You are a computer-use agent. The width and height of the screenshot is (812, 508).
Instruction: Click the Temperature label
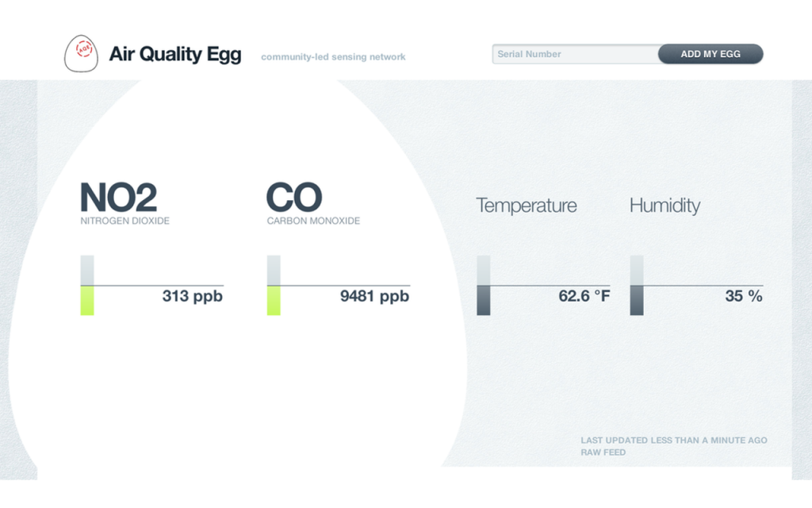(527, 206)
